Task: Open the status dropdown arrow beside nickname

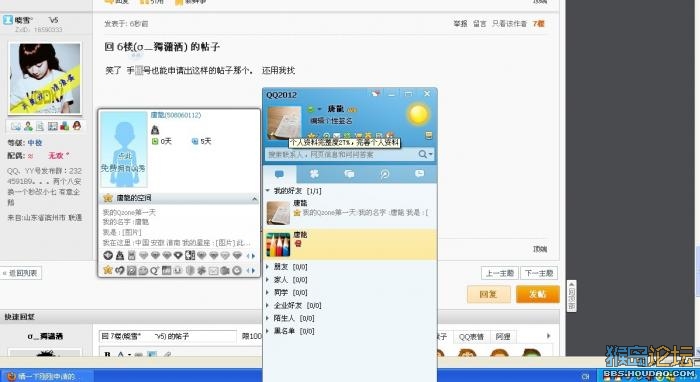Action: 320,109
